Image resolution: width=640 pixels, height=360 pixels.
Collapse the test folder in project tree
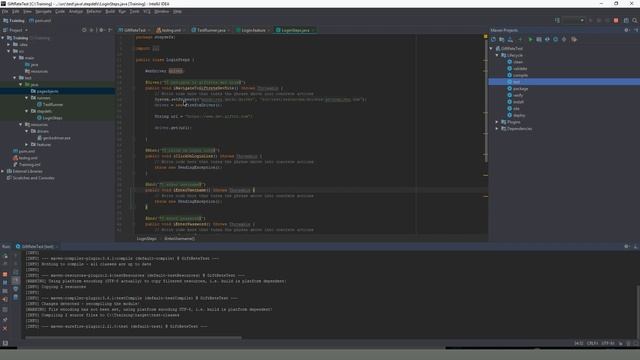pyautogui.click(x=15, y=78)
